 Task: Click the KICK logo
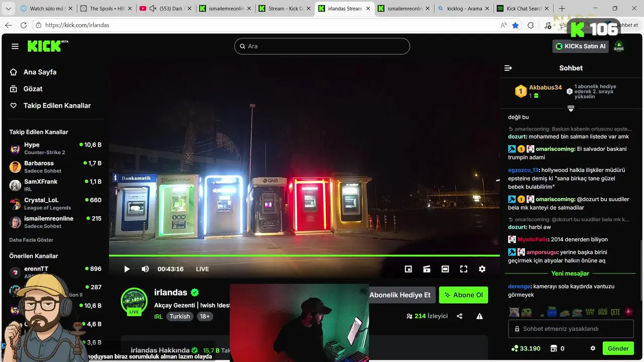[47, 46]
